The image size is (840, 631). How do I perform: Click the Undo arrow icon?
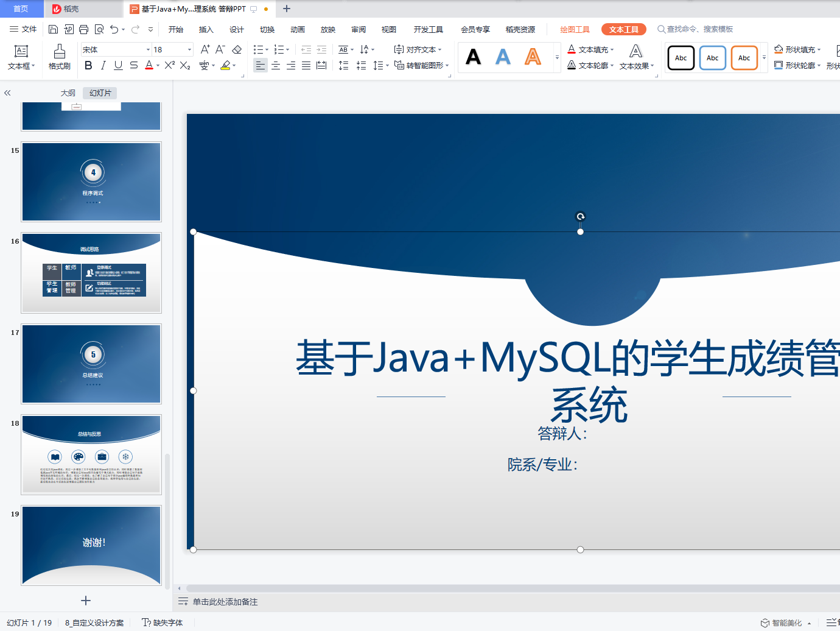(114, 29)
